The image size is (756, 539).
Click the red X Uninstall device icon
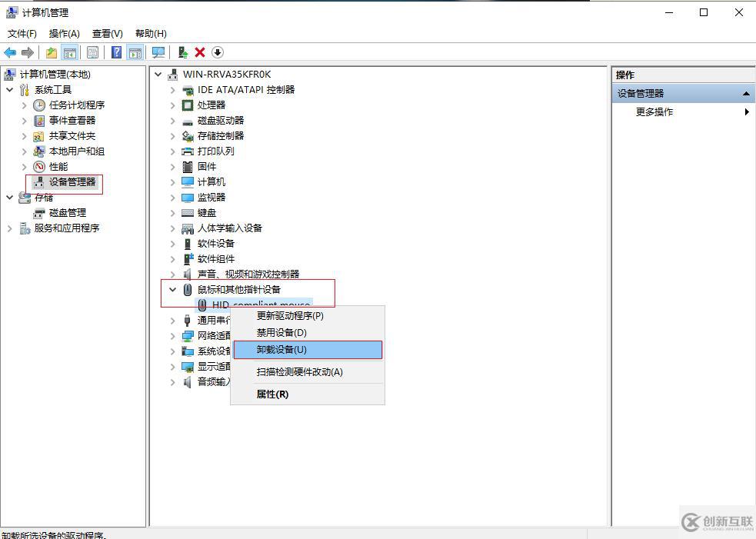coord(200,52)
